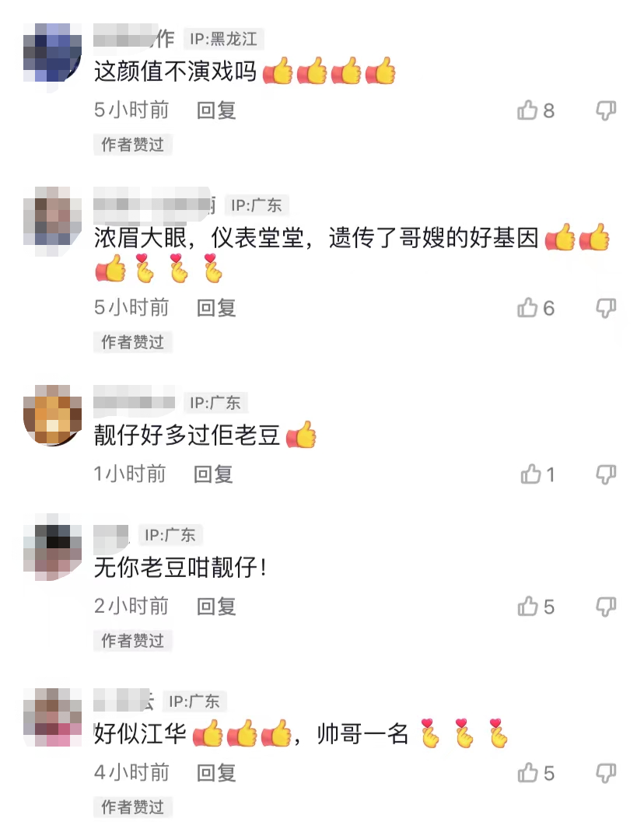Dislike the '浓眉大眼' comment
This screenshot has height=822, width=644.
[x=606, y=308]
